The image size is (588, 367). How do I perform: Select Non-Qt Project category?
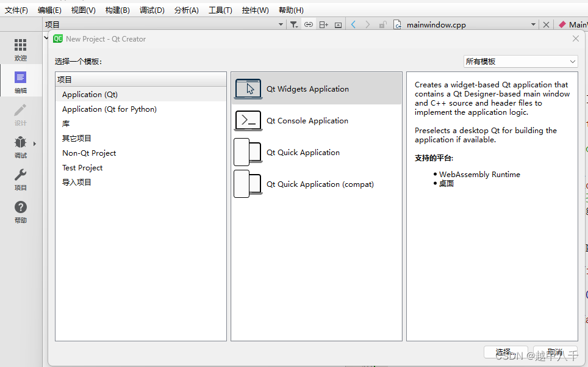(141, 153)
